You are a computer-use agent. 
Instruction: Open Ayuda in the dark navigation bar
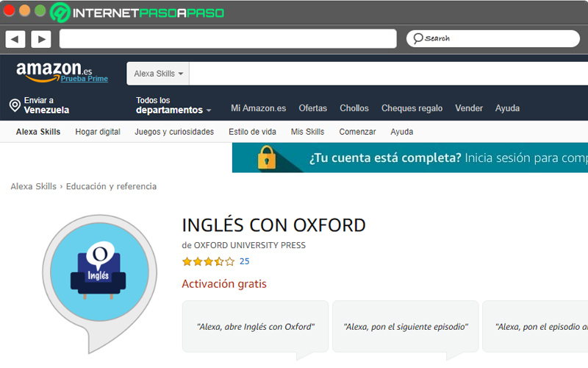coord(507,108)
